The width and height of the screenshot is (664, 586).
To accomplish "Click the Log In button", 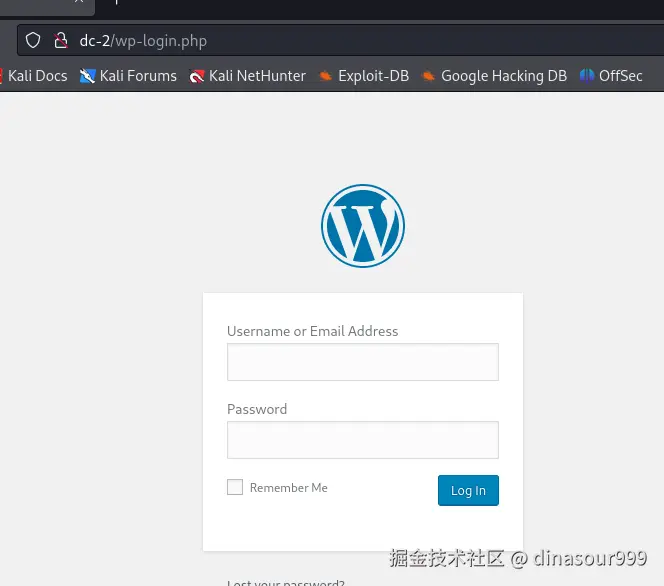I will click(468, 490).
